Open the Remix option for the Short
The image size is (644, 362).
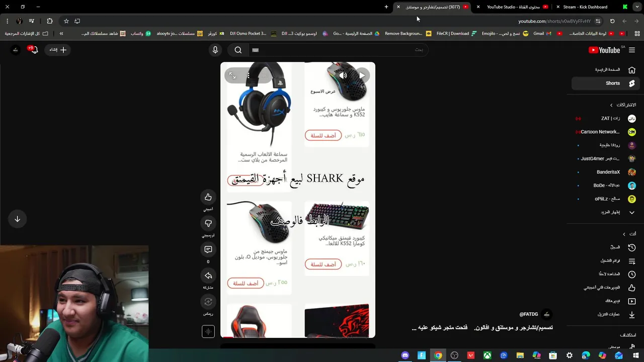[x=208, y=302]
